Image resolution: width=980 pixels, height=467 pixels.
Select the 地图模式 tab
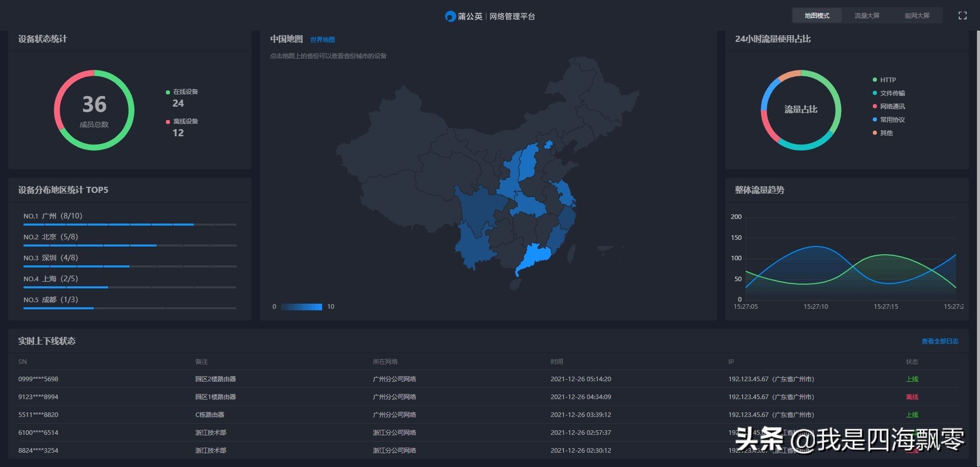(817, 16)
